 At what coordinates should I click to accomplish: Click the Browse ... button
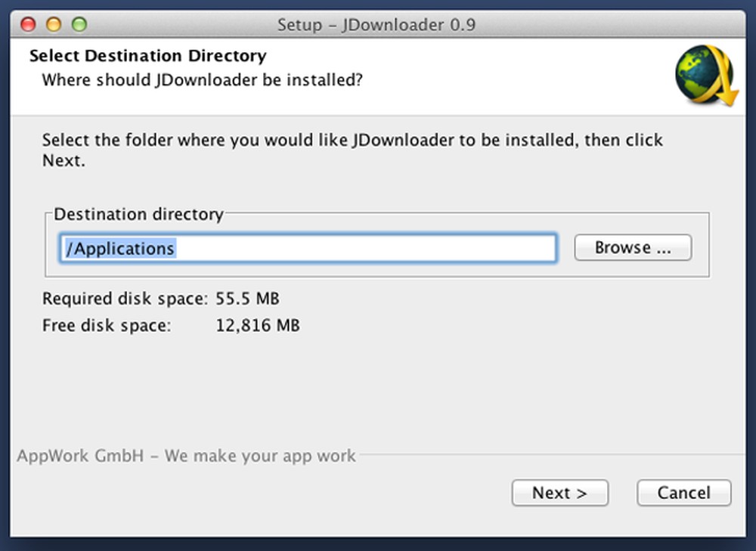pos(632,247)
